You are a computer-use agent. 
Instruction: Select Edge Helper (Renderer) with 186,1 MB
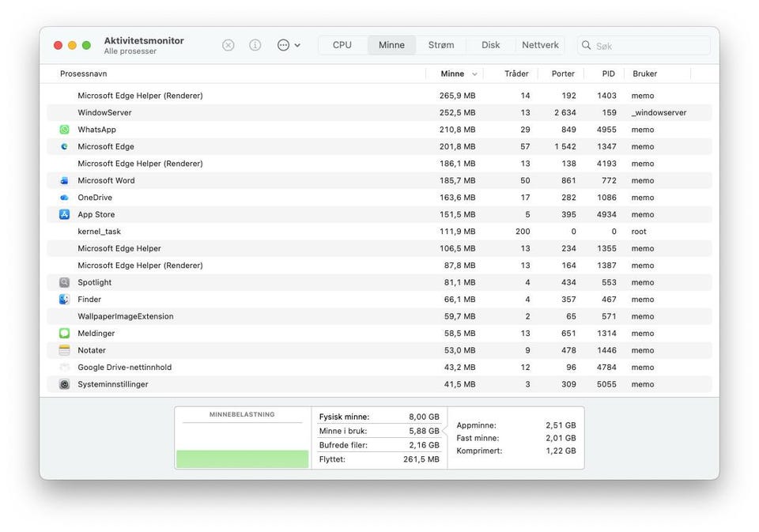click(379, 163)
